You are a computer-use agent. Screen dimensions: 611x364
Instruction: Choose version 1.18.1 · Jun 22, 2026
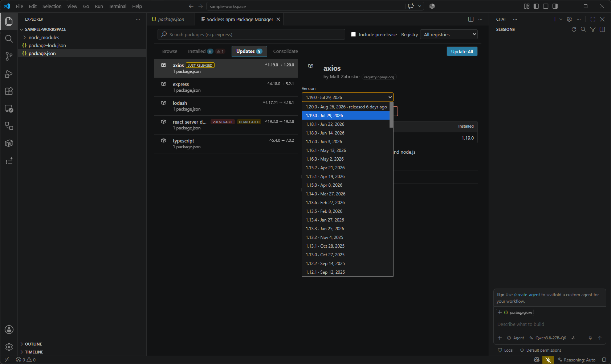click(x=346, y=124)
